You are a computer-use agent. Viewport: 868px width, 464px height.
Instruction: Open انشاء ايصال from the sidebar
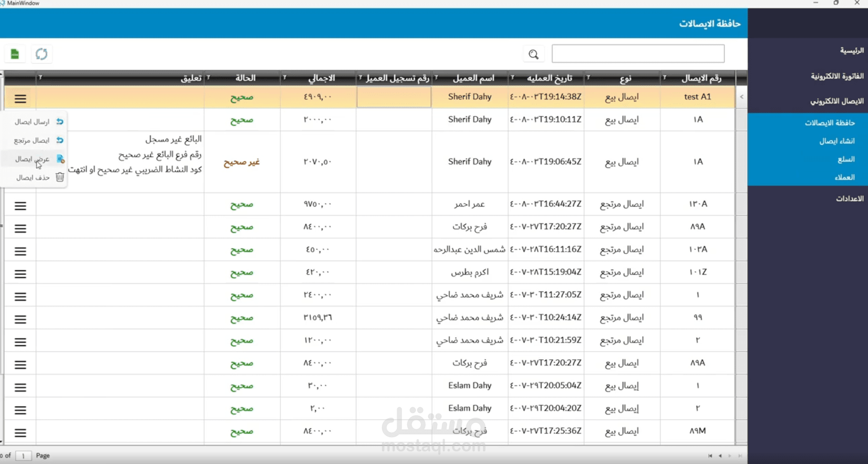837,141
